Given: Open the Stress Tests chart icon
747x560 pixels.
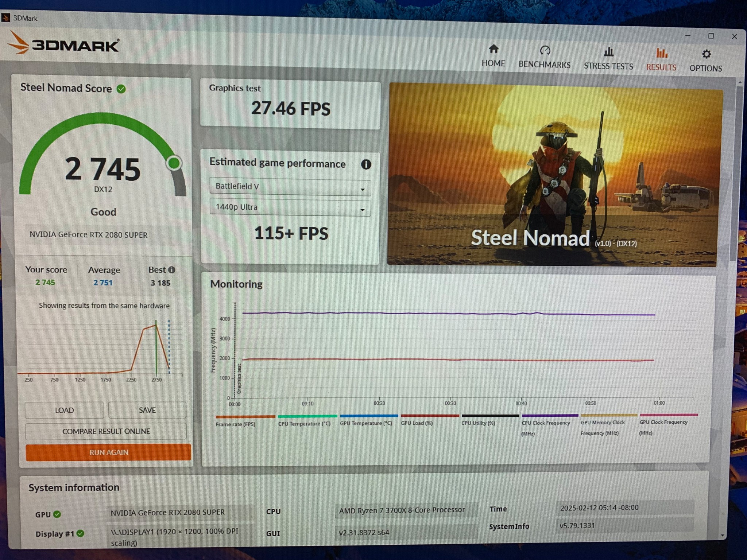Looking at the screenshot, I should point(608,52).
